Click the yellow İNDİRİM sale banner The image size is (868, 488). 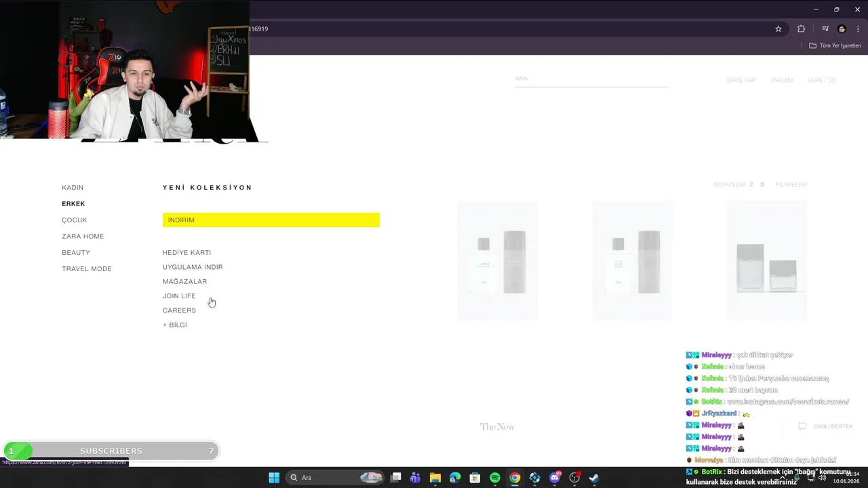coord(271,220)
